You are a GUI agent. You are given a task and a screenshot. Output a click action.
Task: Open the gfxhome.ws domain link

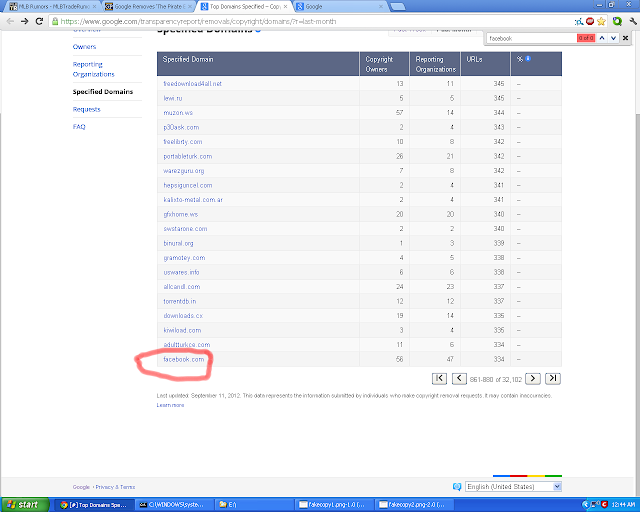180,214
